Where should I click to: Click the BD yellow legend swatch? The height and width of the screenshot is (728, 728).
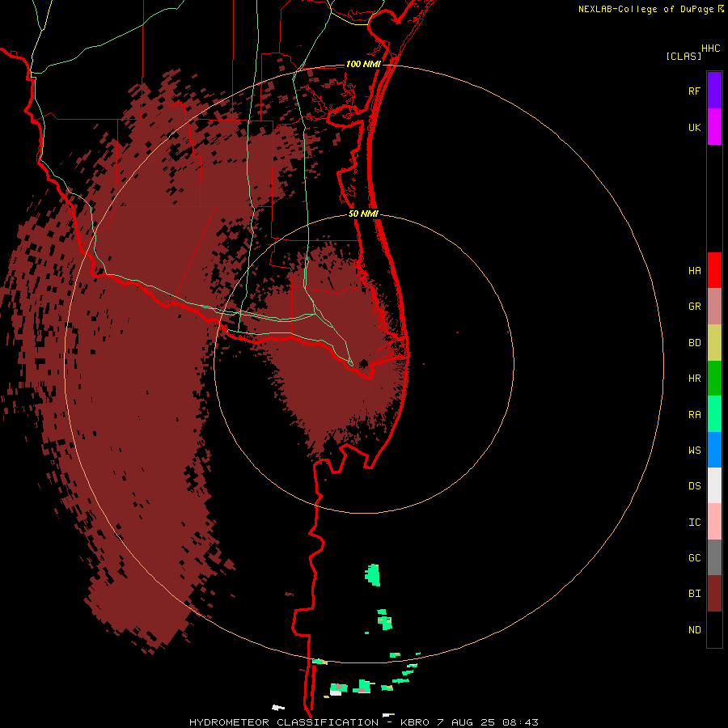(x=714, y=342)
